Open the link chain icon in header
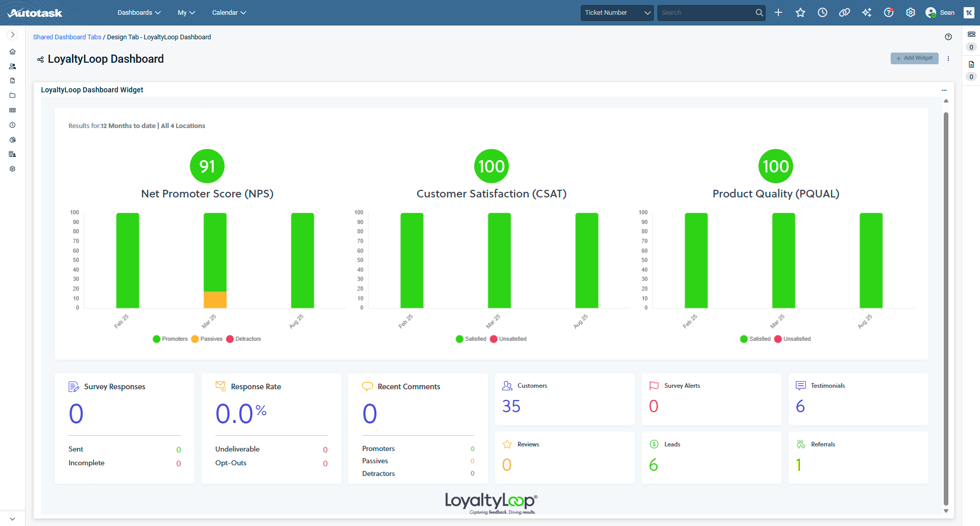This screenshot has width=980, height=526. pyautogui.click(x=844, y=13)
